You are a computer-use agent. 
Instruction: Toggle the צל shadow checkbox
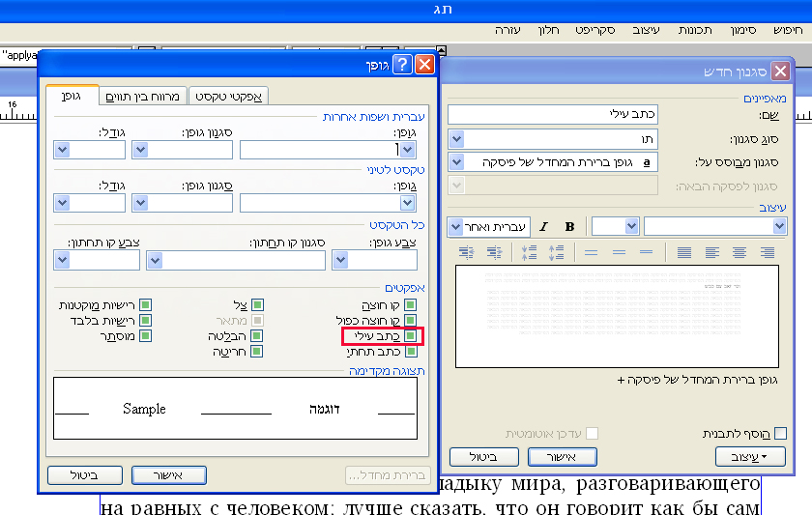257,305
